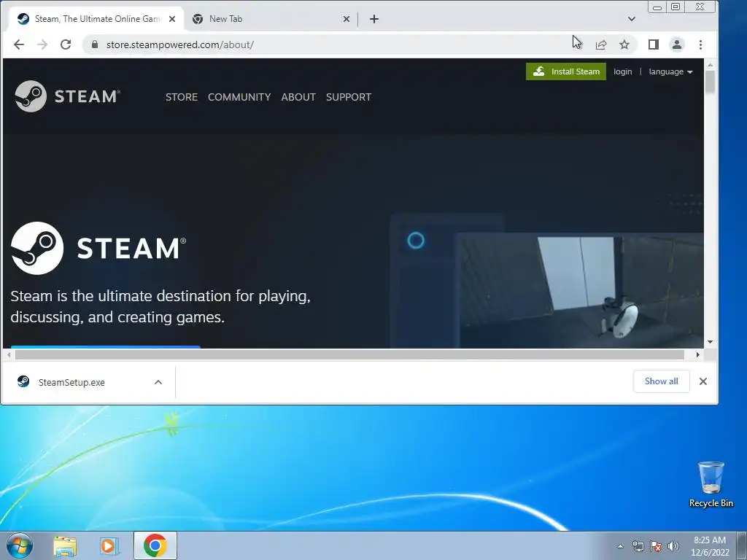Click vertical scrollbar up arrow
This screenshot has width=747, height=560.
click(710, 65)
